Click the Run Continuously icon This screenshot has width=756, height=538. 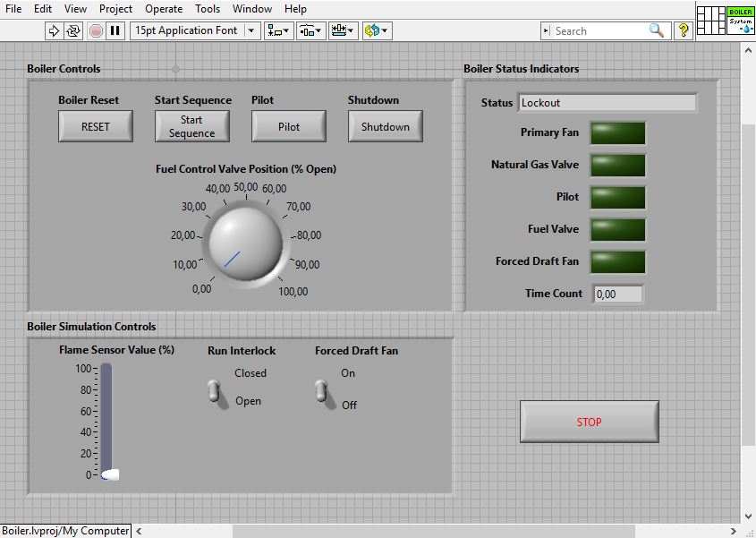click(73, 30)
